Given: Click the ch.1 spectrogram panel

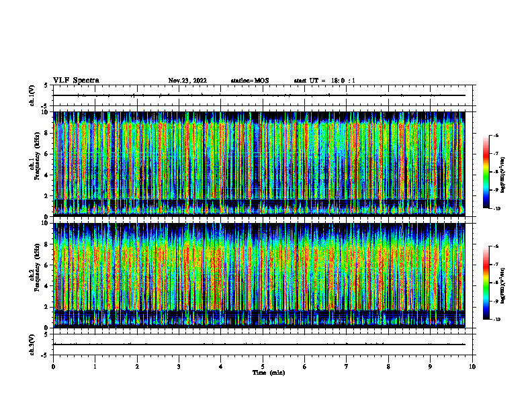Looking at the screenshot, I should (259, 164).
